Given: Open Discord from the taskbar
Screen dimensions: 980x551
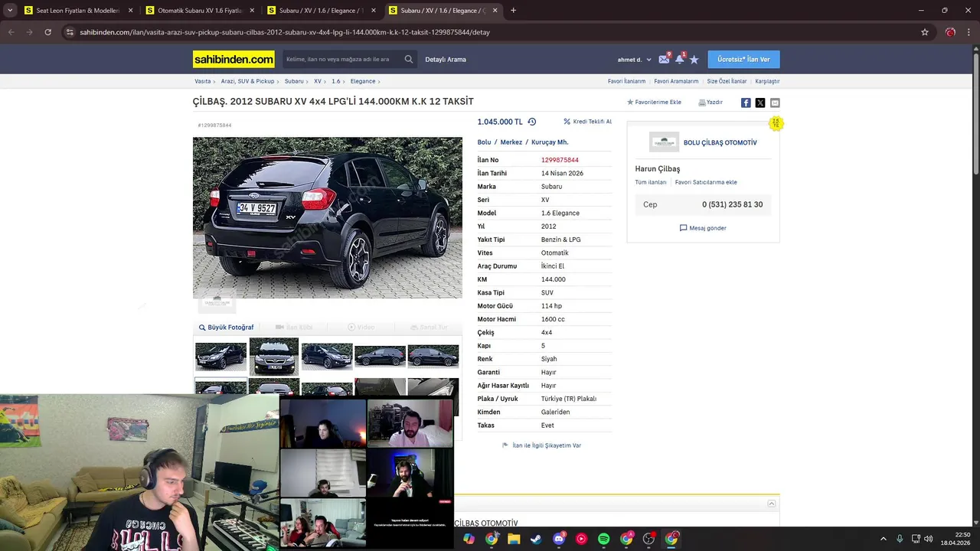Looking at the screenshot, I should point(559,539).
